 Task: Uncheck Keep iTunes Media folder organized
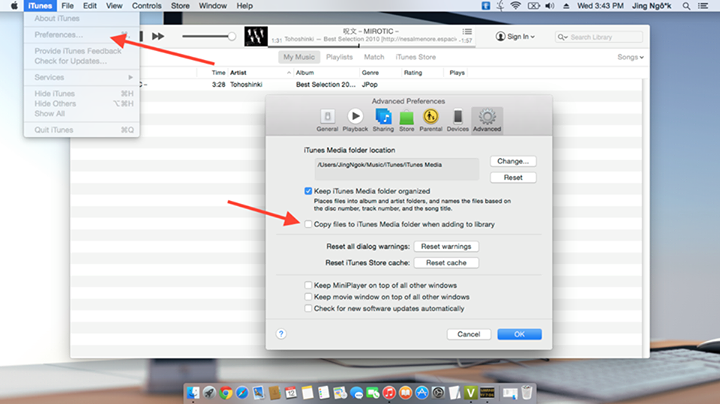309,190
